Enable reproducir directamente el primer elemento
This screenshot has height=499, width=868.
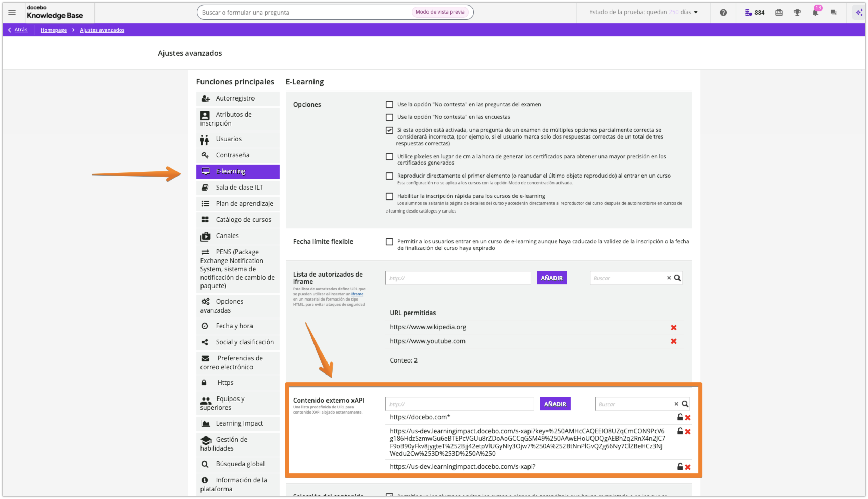coord(389,176)
